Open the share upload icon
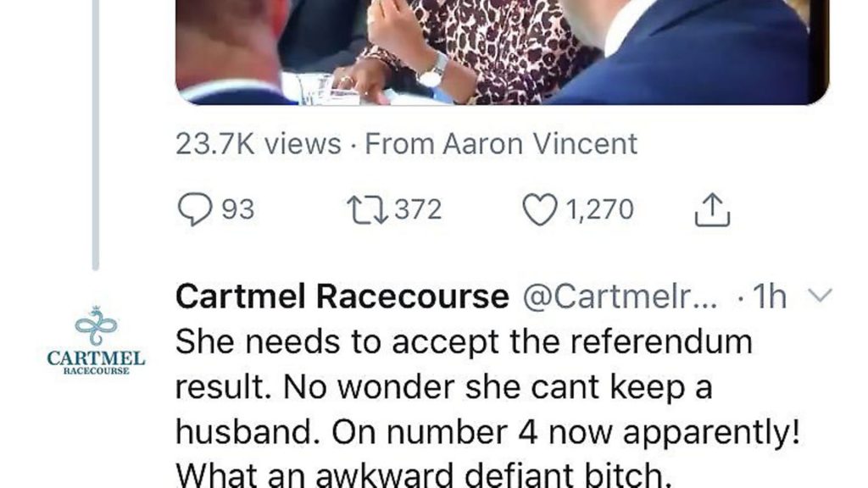Image resolution: width=868 pixels, height=488 pixels. point(712,210)
